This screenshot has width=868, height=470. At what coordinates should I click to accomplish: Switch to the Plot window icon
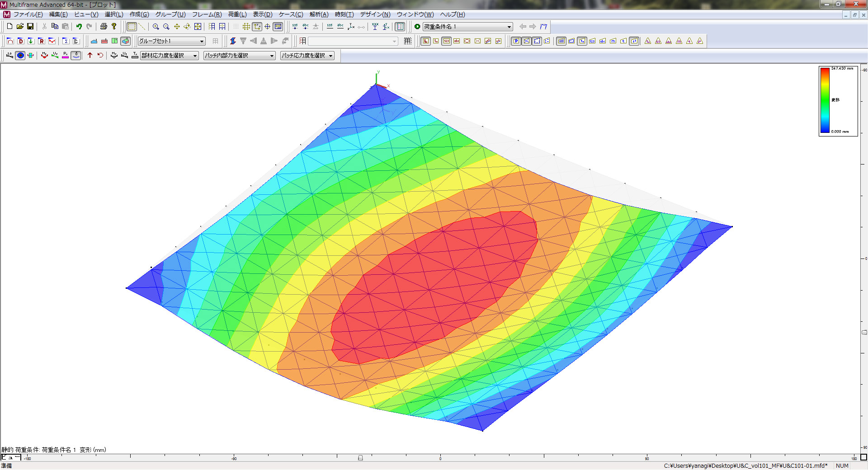click(52, 41)
